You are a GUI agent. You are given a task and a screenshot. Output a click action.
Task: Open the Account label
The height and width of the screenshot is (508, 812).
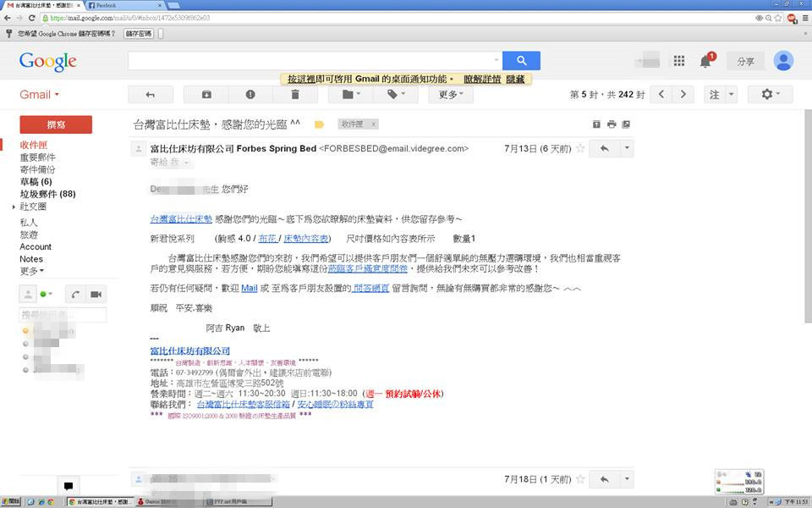(x=36, y=246)
